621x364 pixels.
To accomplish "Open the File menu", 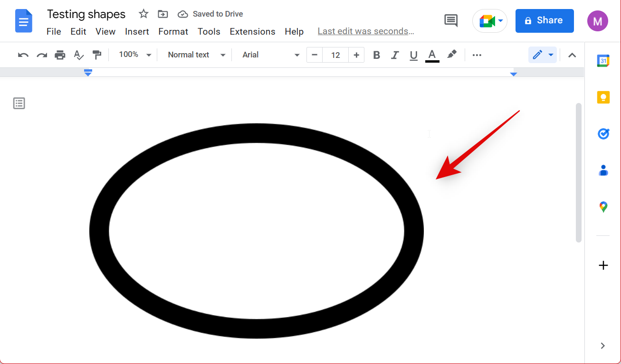I will coord(54,31).
